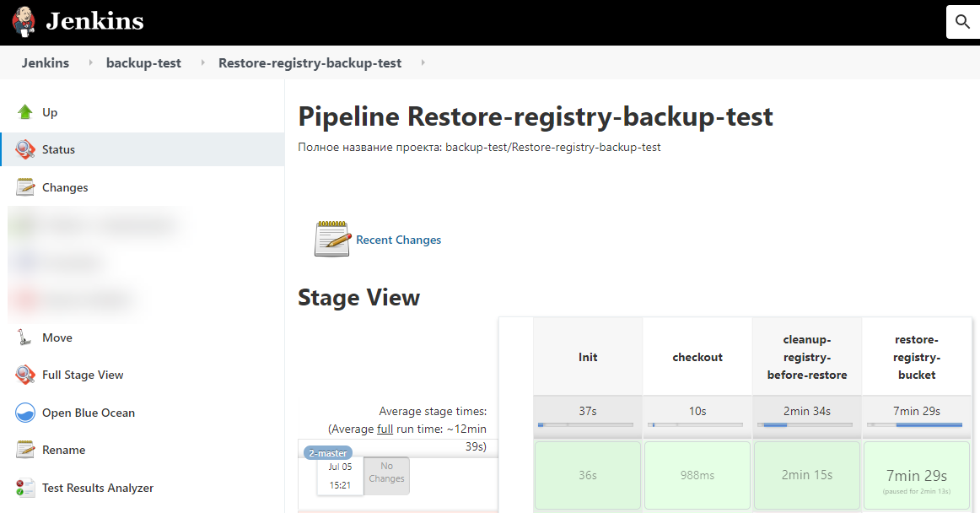Viewport: 980px width, 513px height.
Task: Click the average time 7min 29s header
Action: (x=917, y=411)
